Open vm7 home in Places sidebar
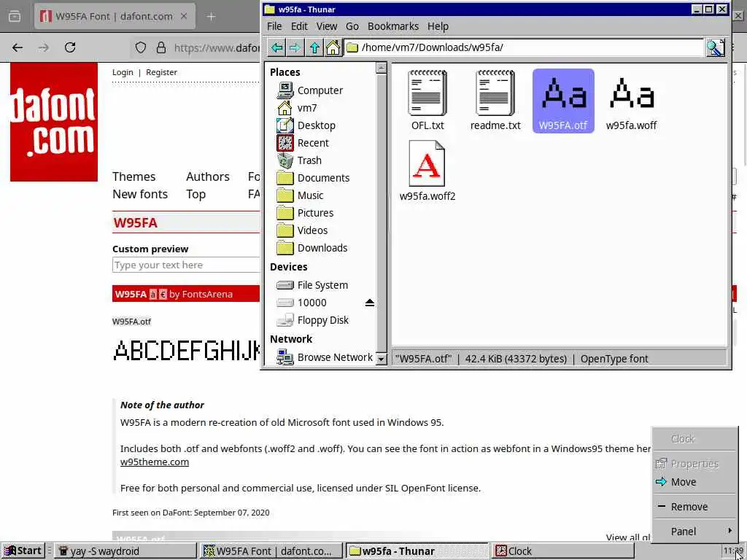The width and height of the screenshot is (747, 560). 298,108
